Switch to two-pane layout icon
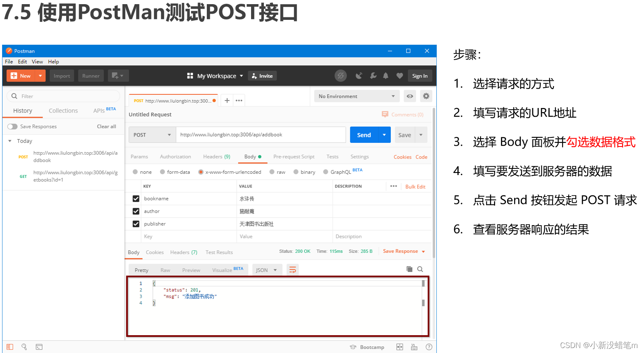 pyautogui.click(x=400, y=347)
